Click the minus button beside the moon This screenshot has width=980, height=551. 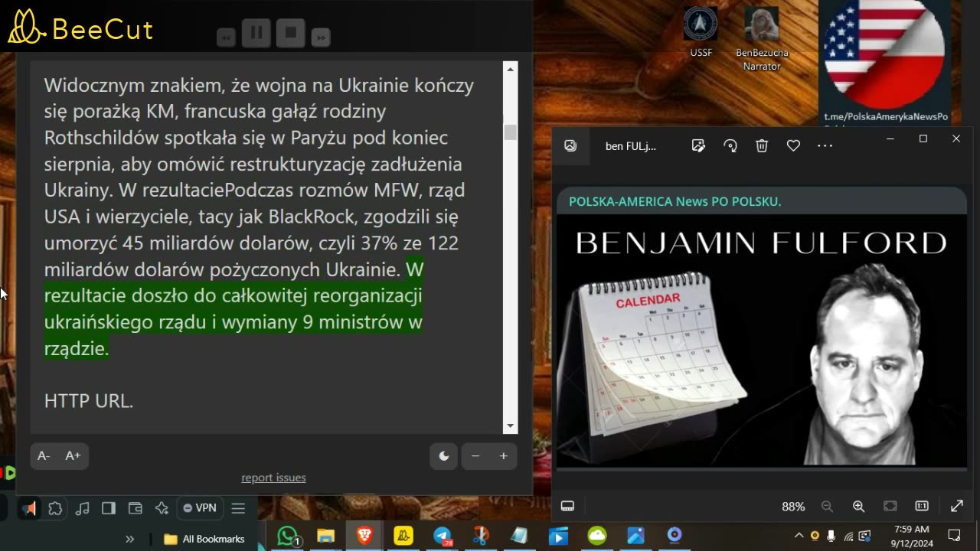point(475,456)
